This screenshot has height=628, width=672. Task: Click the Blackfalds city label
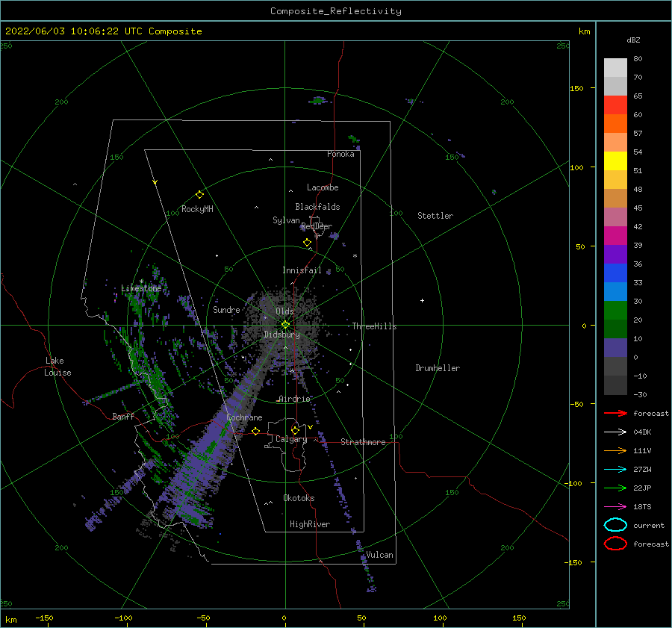coord(317,207)
